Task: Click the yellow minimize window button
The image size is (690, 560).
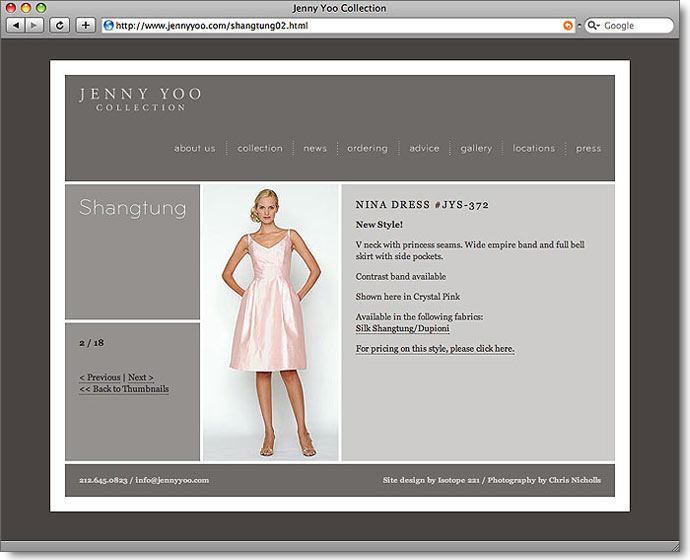Action: [x=26, y=7]
